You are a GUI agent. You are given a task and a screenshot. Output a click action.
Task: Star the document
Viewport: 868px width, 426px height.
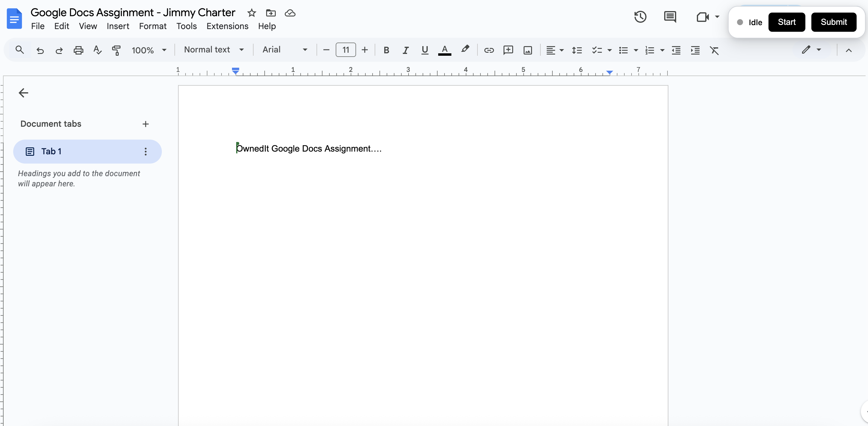click(251, 13)
